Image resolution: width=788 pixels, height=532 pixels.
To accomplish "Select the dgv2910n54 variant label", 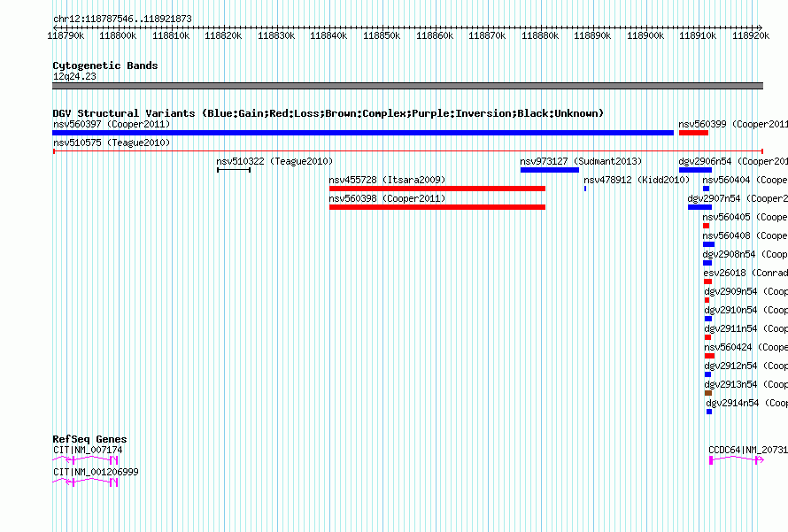I will (746, 310).
